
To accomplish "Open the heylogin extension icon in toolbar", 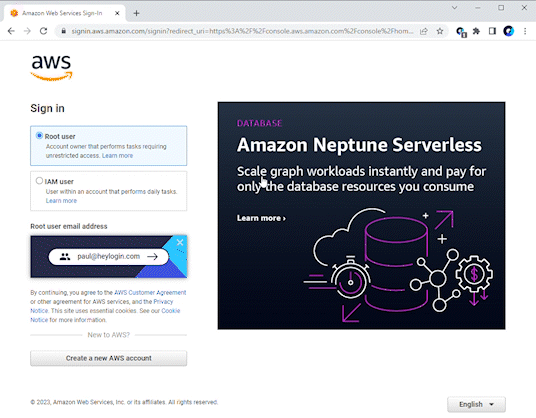I will coord(461,32).
